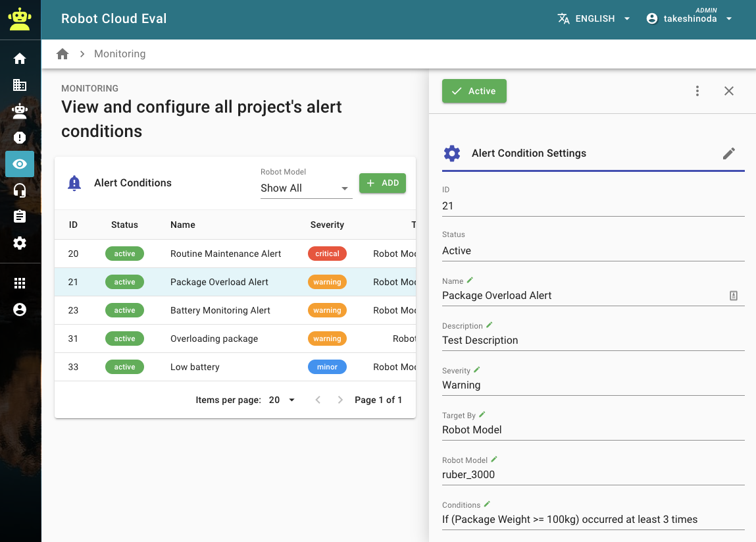The image size is (756, 542).
Task: Click the pencil edit icon for Alert Condition Settings
Action: [x=728, y=153]
